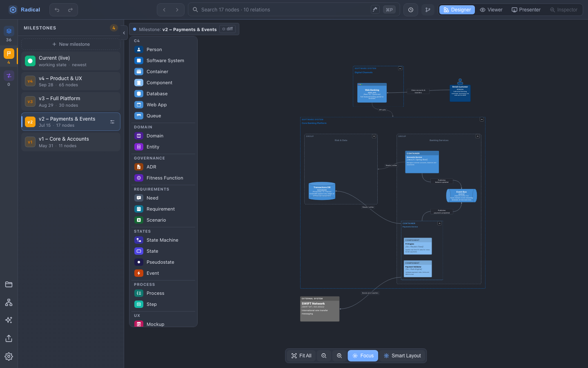The image size is (588, 368).
Task: Click the export upload sidebar icon
Action: (x=9, y=339)
